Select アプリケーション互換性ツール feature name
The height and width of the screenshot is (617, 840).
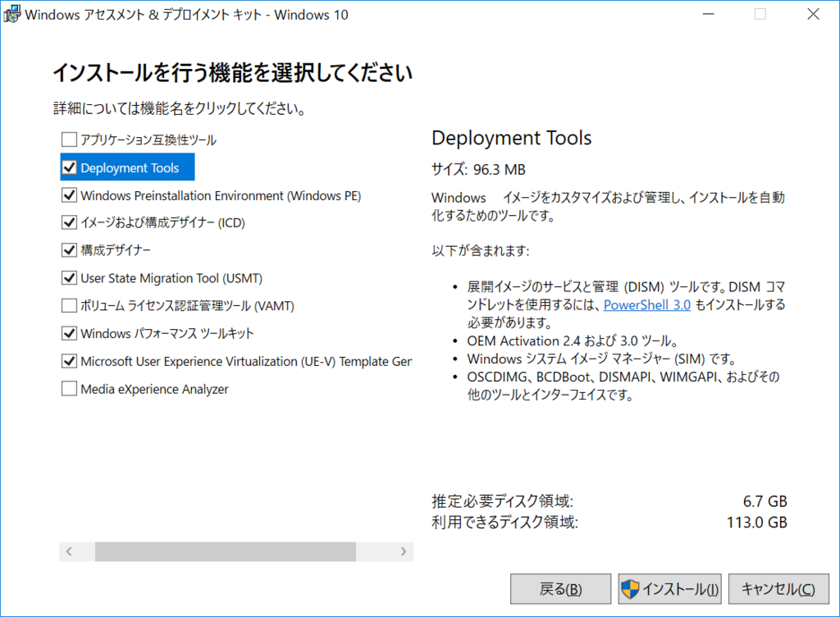point(148,140)
